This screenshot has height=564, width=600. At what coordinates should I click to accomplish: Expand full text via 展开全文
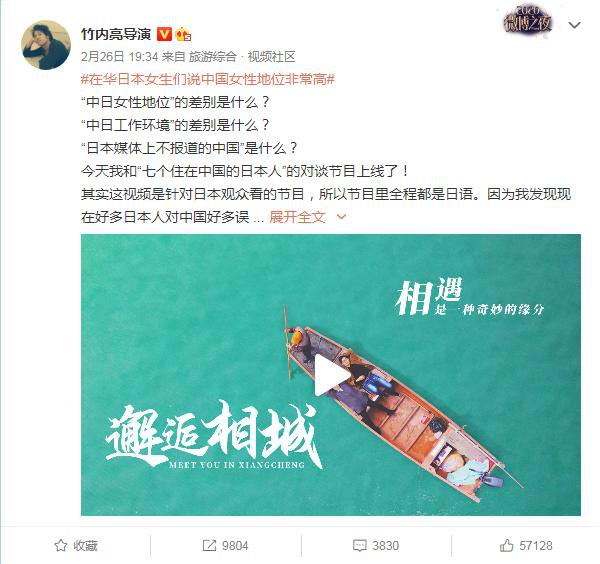point(297,217)
